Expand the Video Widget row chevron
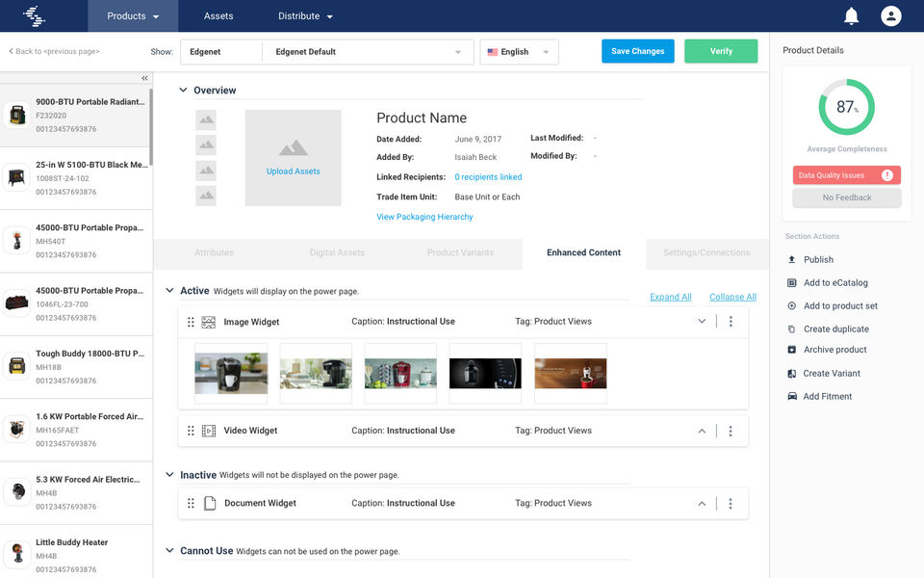Image resolution: width=924 pixels, height=578 pixels. (702, 432)
